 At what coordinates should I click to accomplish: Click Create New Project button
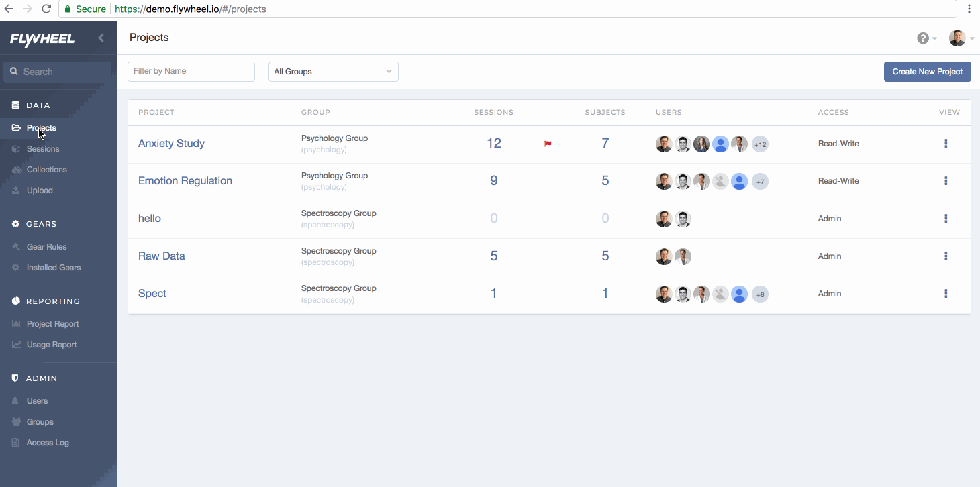pos(927,72)
